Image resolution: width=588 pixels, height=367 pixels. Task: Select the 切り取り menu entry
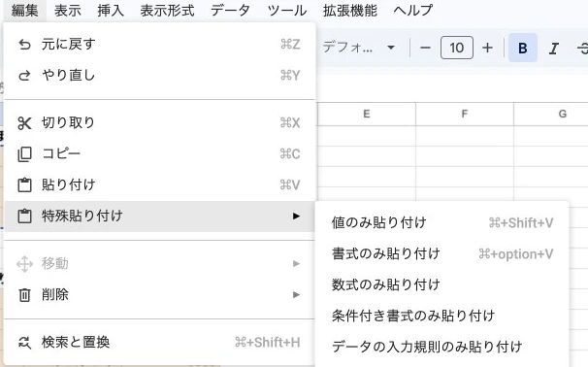[159, 123]
